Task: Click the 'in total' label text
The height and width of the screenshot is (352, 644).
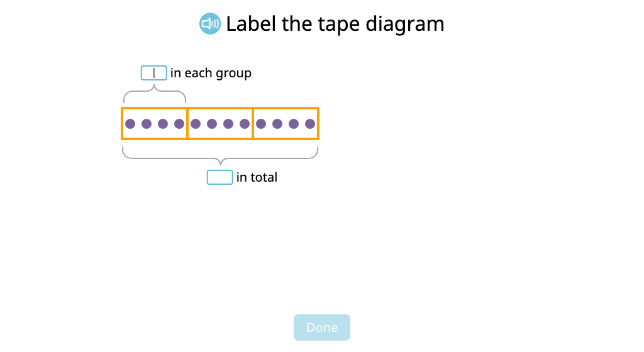Action: point(257,177)
